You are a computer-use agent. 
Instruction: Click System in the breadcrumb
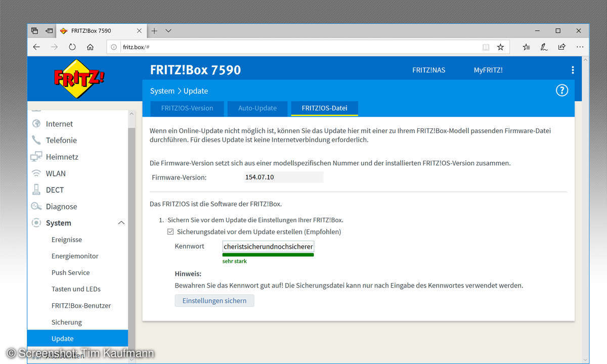(162, 91)
